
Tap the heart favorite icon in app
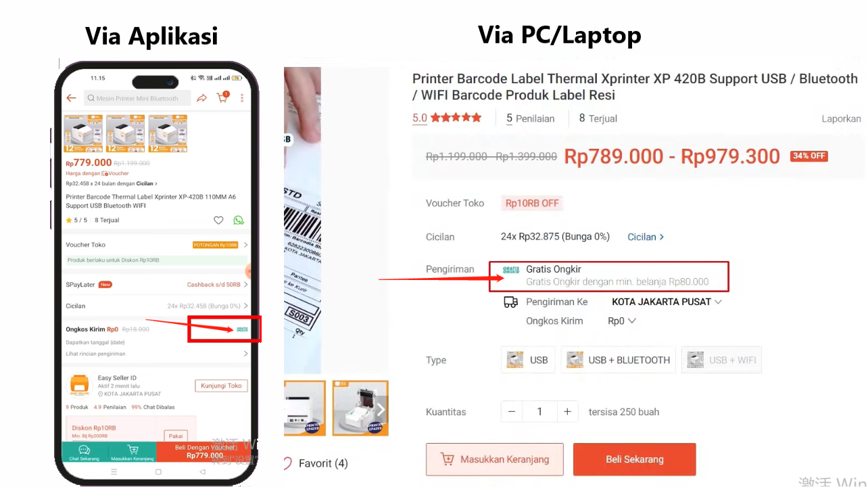(x=218, y=221)
